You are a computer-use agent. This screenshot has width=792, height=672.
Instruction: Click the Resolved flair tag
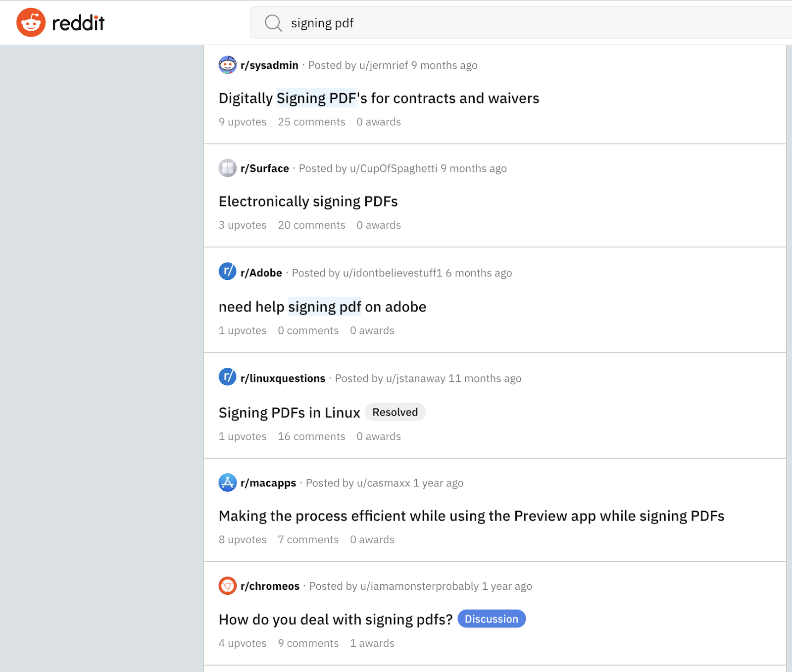[x=395, y=412]
